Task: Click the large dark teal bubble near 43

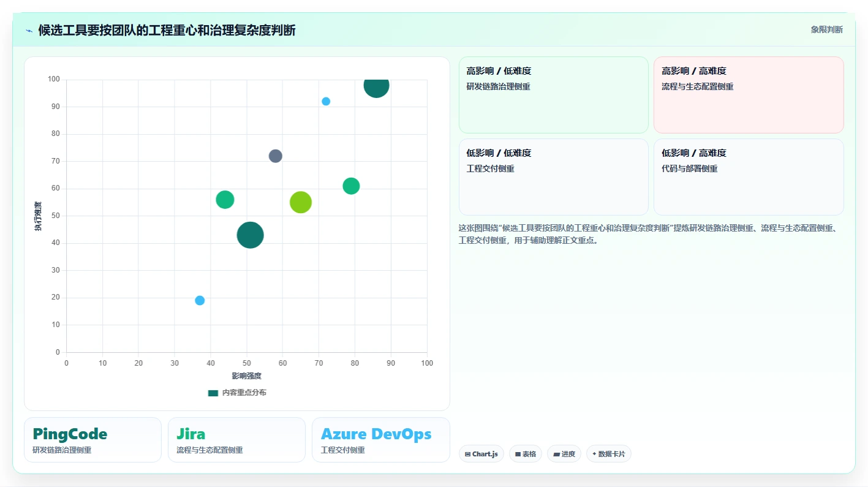Action: (250, 235)
